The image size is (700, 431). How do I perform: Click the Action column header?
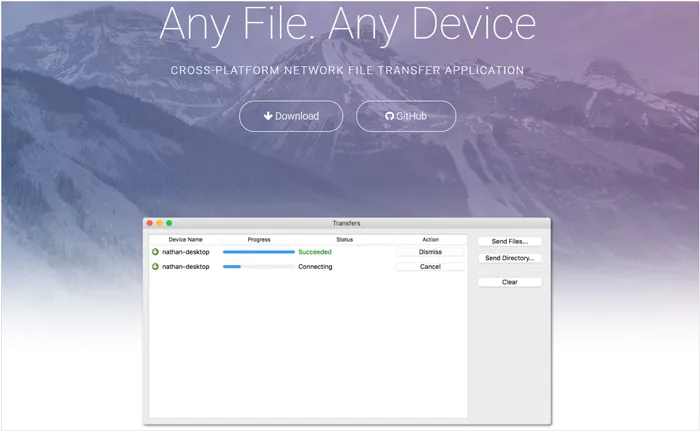click(430, 239)
